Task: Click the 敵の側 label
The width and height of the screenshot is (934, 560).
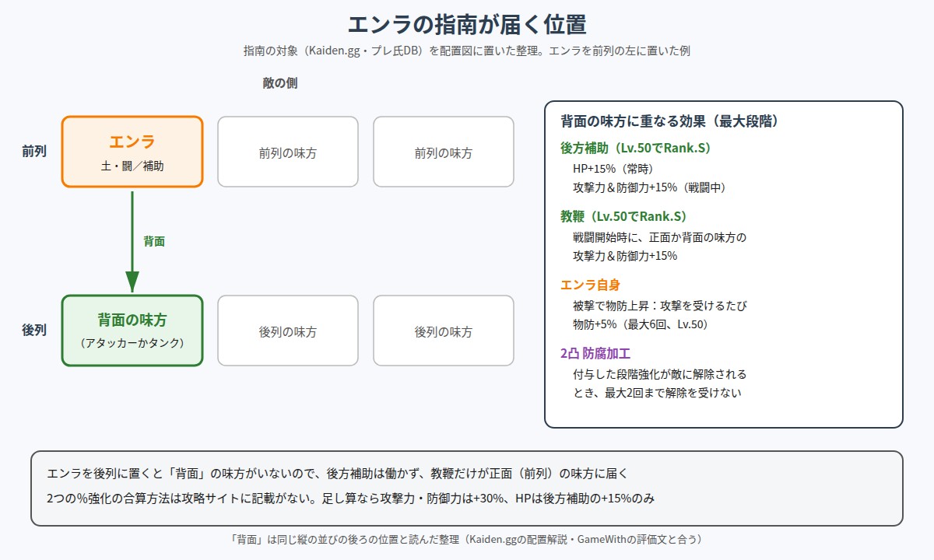Action: point(279,83)
